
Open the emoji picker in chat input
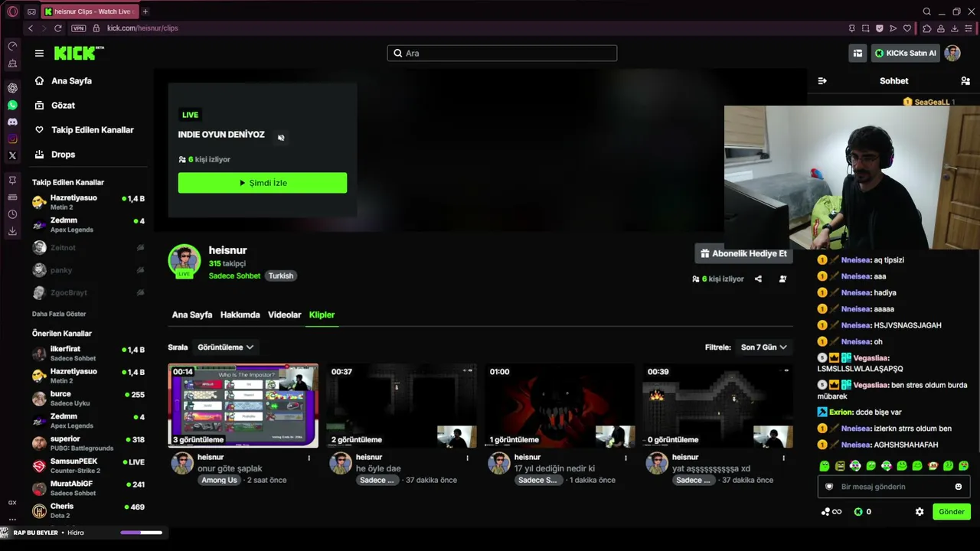click(x=959, y=487)
